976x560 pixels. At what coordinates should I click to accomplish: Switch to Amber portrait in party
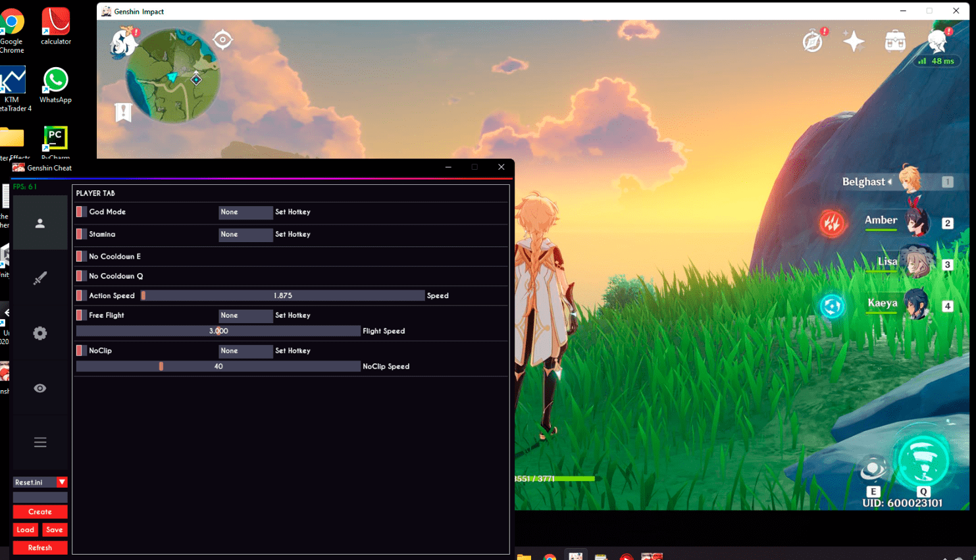click(917, 222)
